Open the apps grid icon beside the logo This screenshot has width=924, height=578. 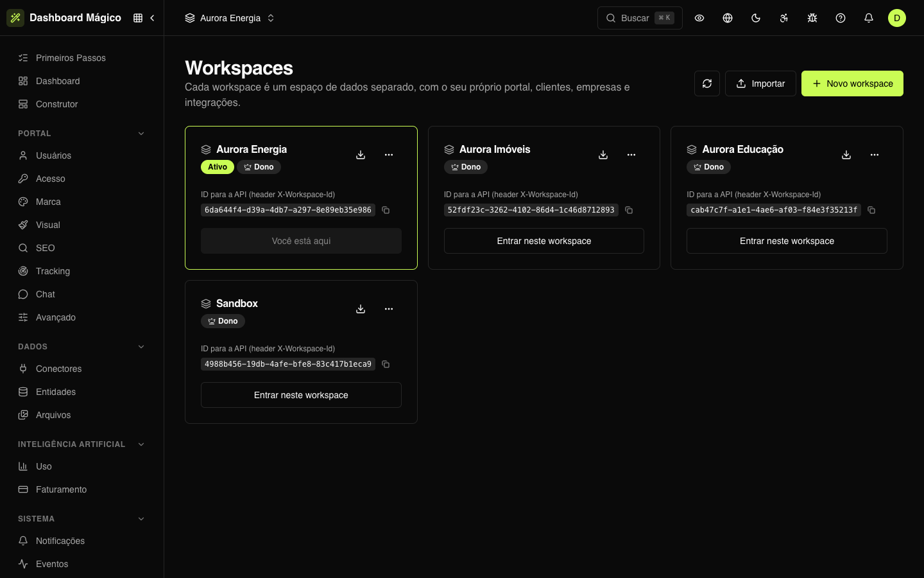point(138,18)
